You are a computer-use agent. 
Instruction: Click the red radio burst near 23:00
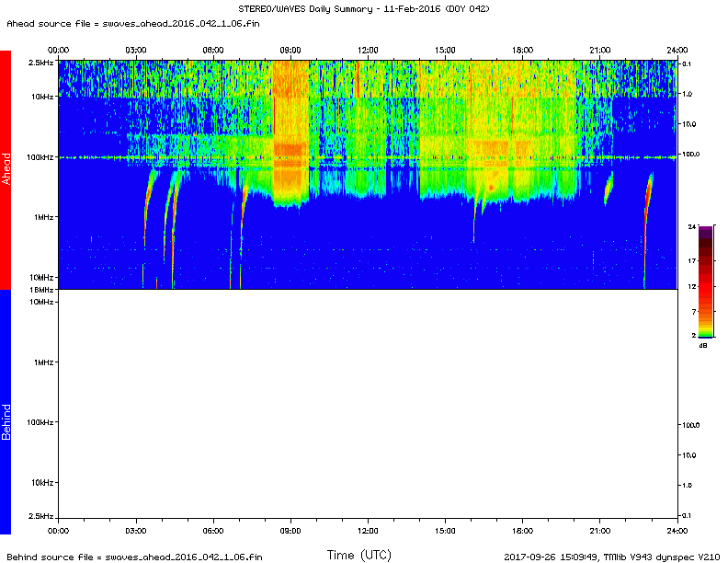point(647,195)
